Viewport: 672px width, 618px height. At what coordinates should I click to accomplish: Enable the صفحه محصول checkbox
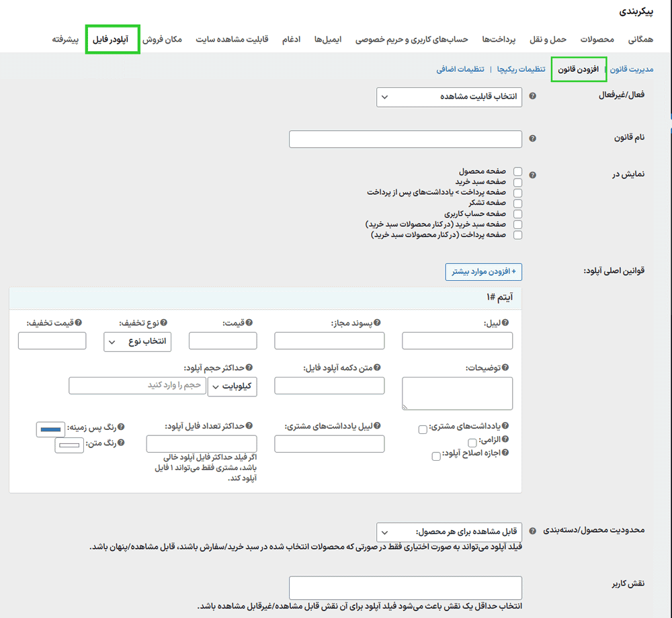click(x=517, y=171)
